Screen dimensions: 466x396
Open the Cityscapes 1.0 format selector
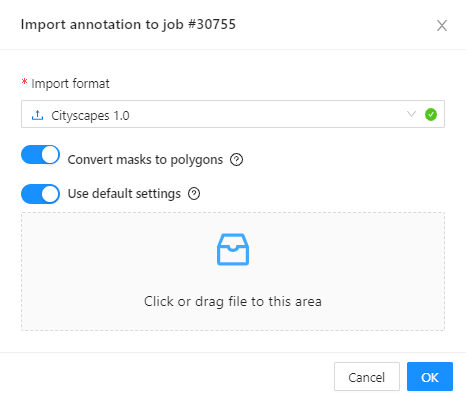pos(233,114)
